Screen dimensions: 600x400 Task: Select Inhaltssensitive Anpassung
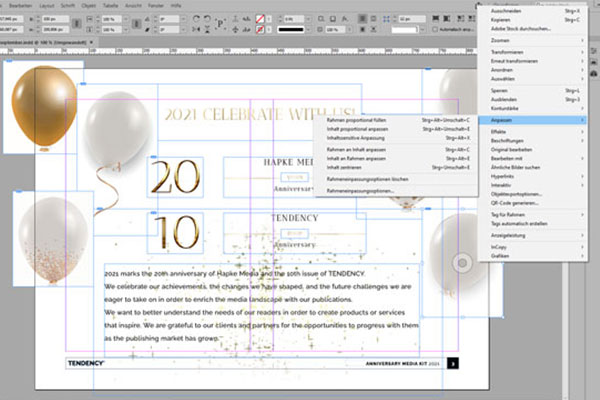click(397, 138)
